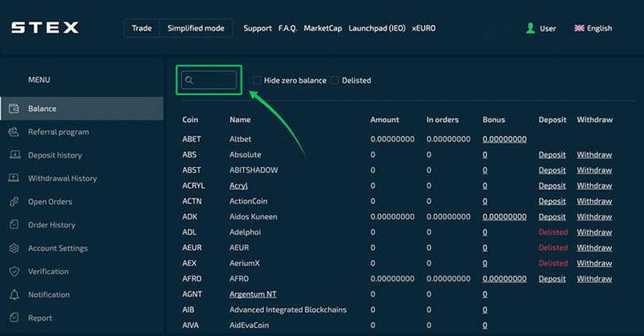Click Deposit link for ACTN ActionCoin
The image size is (644, 336).
pos(552,201)
